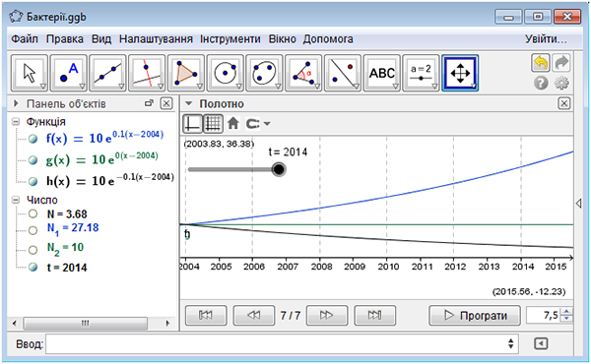Jump to first construction step

coord(206,315)
